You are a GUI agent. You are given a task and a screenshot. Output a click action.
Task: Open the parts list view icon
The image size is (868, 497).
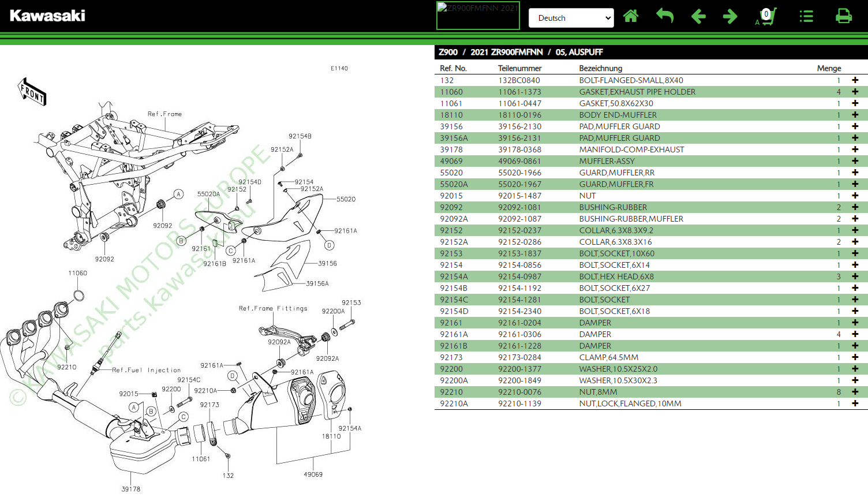(x=806, y=16)
